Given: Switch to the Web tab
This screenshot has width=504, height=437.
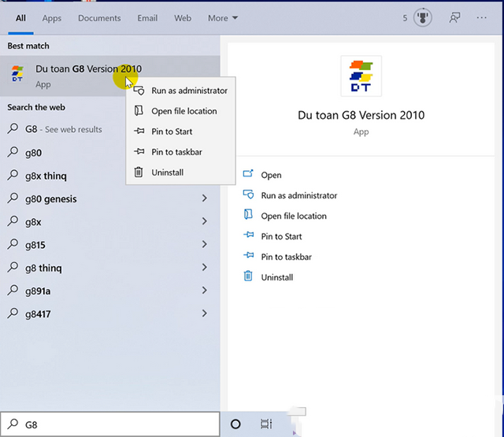Looking at the screenshot, I should tap(183, 18).
